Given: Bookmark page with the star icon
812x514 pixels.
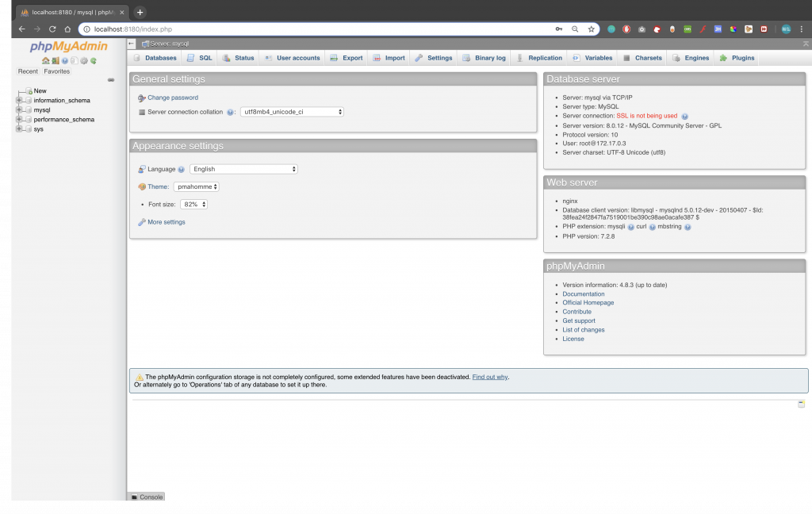Looking at the screenshot, I should click(591, 29).
